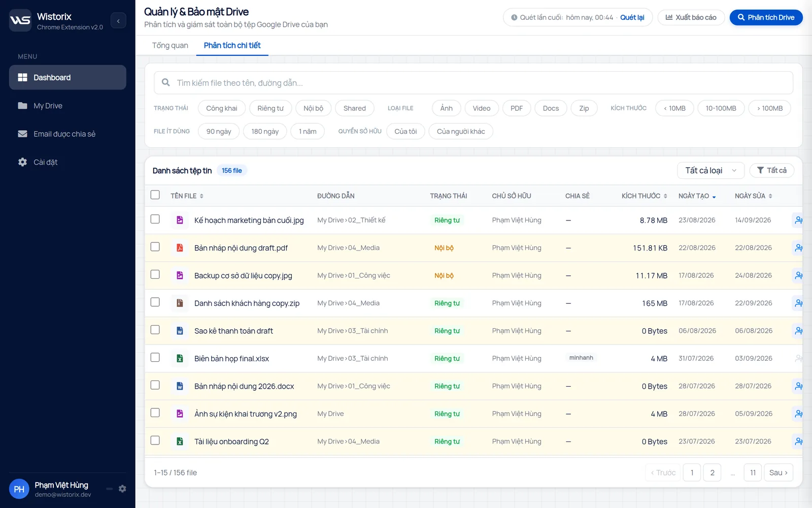Open the Tất cả loại dropdown
Screen dimensions: 812x508
pos(710,170)
